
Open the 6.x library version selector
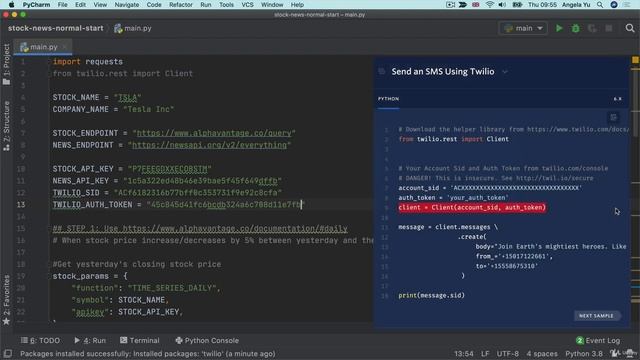click(617, 99)
